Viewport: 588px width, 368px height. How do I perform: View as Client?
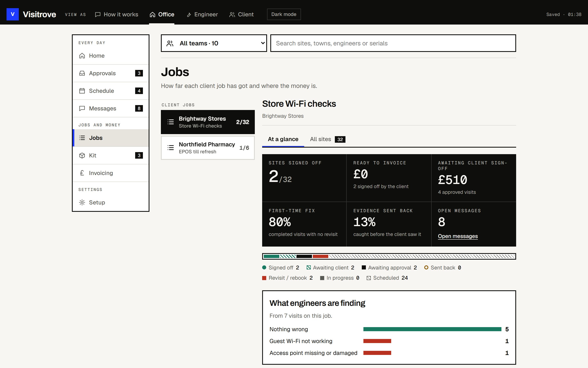241,14
